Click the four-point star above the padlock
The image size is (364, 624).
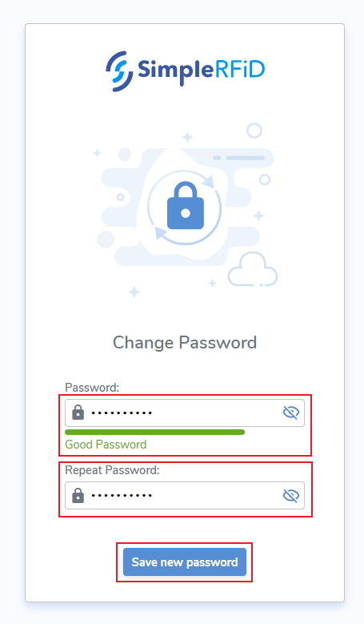(187, 138)
